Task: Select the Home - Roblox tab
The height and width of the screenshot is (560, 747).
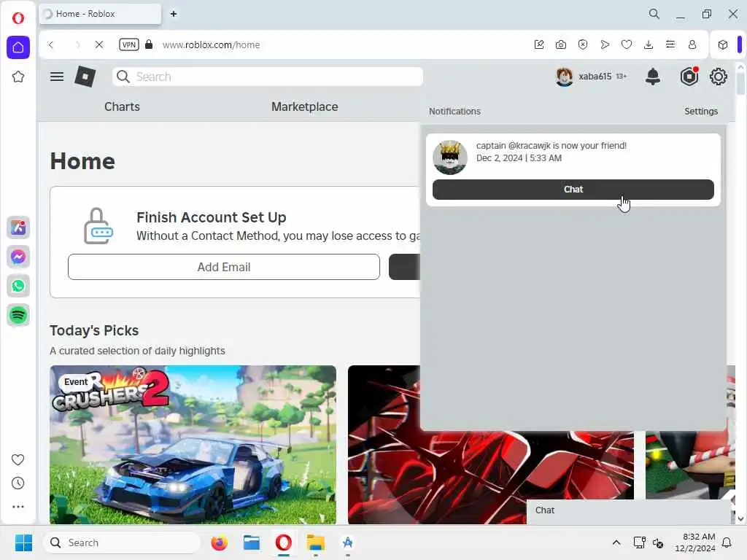Action: coord(100,14)
